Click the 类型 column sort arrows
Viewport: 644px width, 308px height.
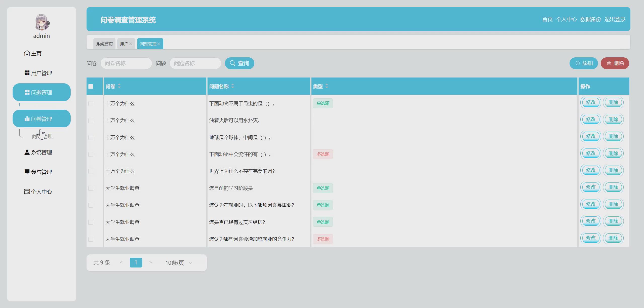point(327,86)
